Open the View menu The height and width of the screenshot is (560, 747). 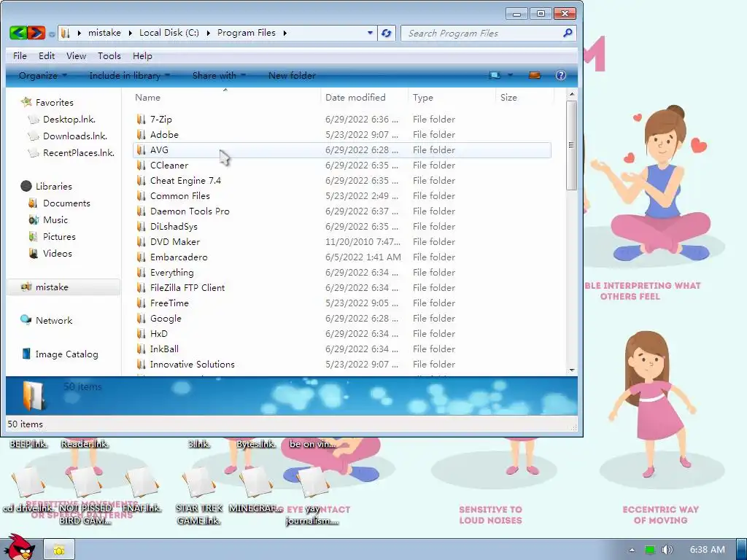pyautogui.click(x=76, y=55)
